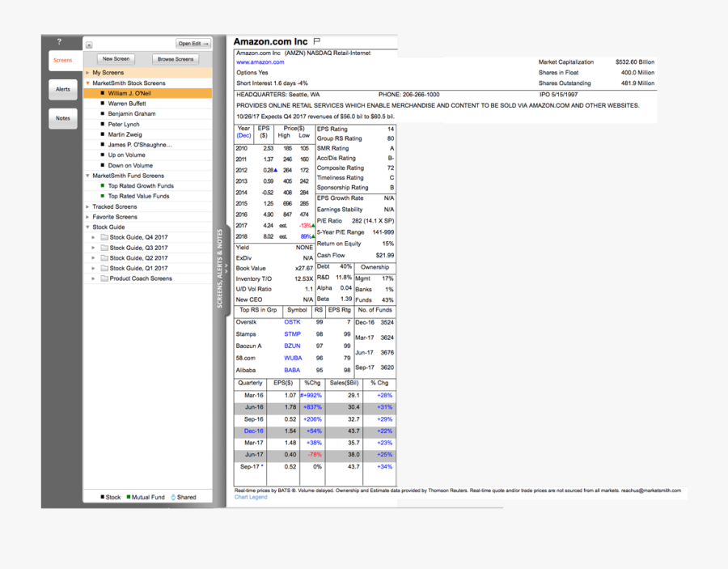Switch to the Screens tab
The image size is (728, 569).
pos(62,60)
